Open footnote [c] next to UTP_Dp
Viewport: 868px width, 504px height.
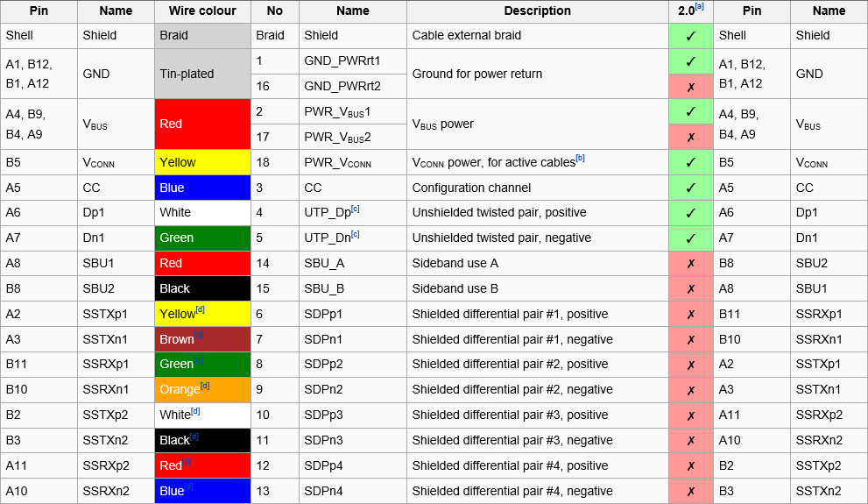pyautogui.click(x=356, y=209)
